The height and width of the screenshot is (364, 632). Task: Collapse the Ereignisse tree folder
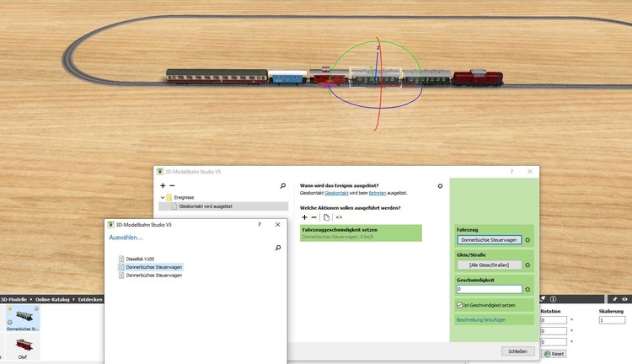[163, 197]
